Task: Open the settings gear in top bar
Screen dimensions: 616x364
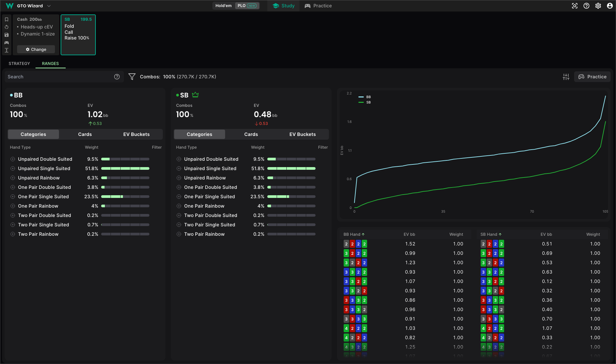Action: (598, 6)
